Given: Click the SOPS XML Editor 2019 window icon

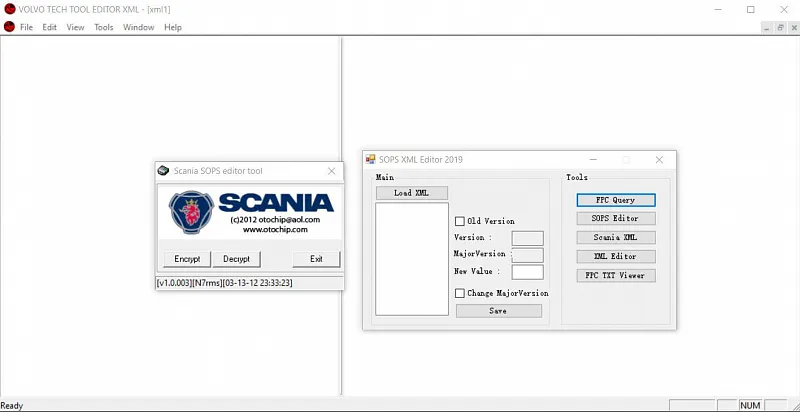Looking at the screenshot, I should click(x=370, y=159).
